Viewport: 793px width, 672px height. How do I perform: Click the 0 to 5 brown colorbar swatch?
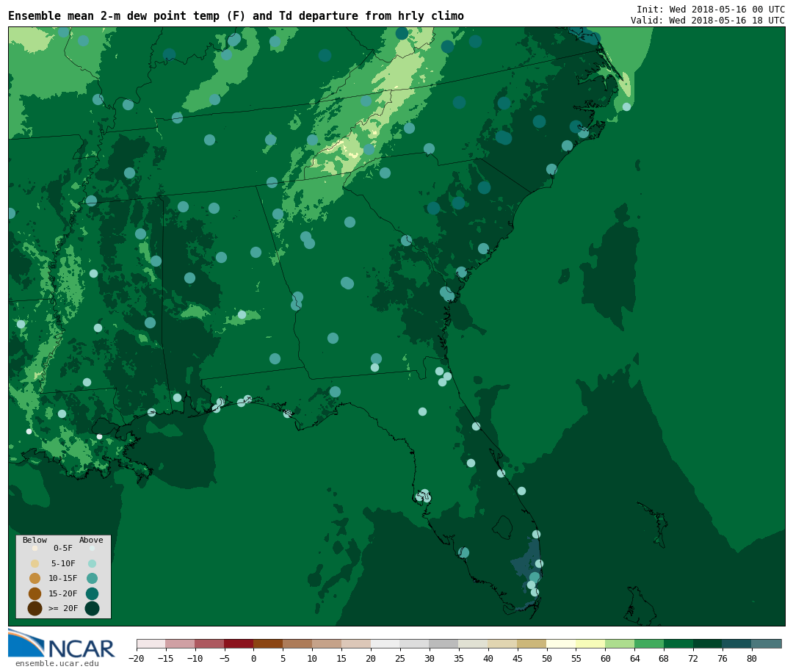[x=268, y=643]
